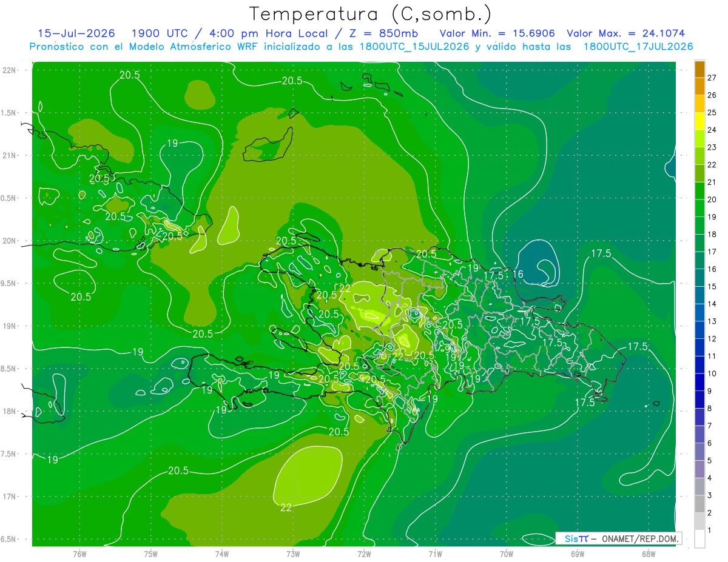This screenshot has width=728, height=562.
Task: Click the "73W" longitude axis label
Action: 293,554
